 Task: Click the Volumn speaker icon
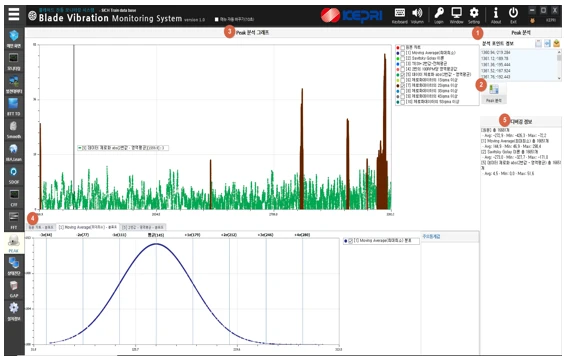click(417, 16)
